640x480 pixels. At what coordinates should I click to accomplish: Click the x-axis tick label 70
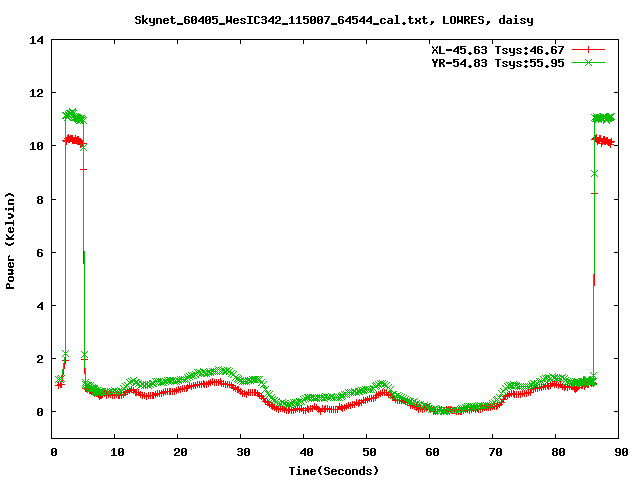[x=496, y=452]
